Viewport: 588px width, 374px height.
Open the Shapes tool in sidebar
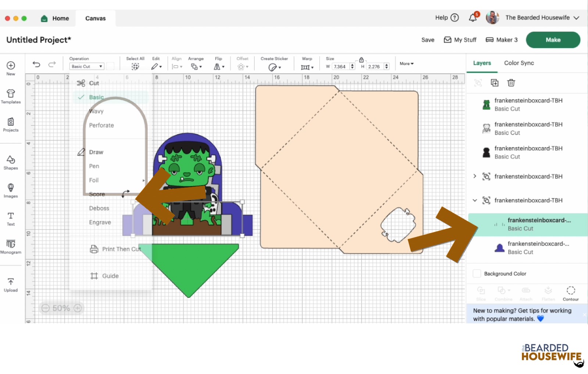click(x=11, y=162)
